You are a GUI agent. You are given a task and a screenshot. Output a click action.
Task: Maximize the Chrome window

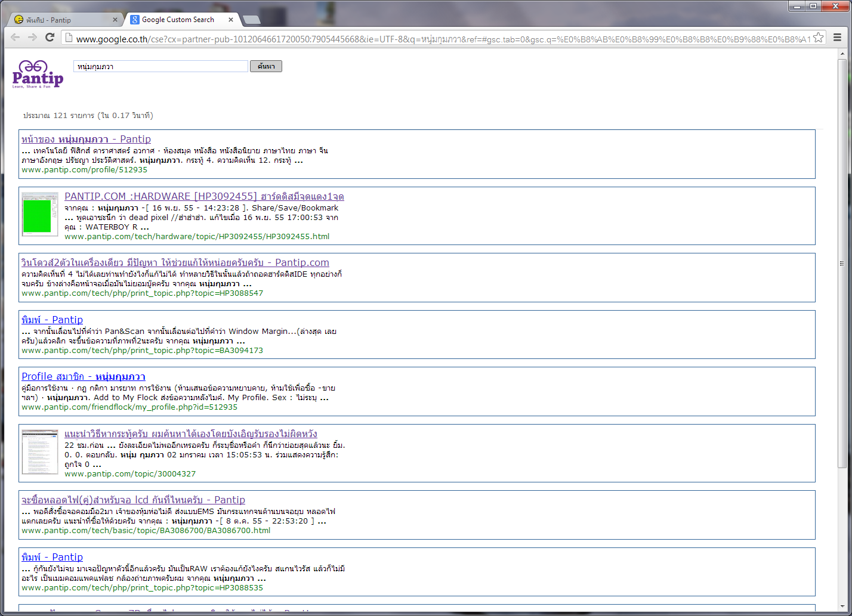[813, 5]
